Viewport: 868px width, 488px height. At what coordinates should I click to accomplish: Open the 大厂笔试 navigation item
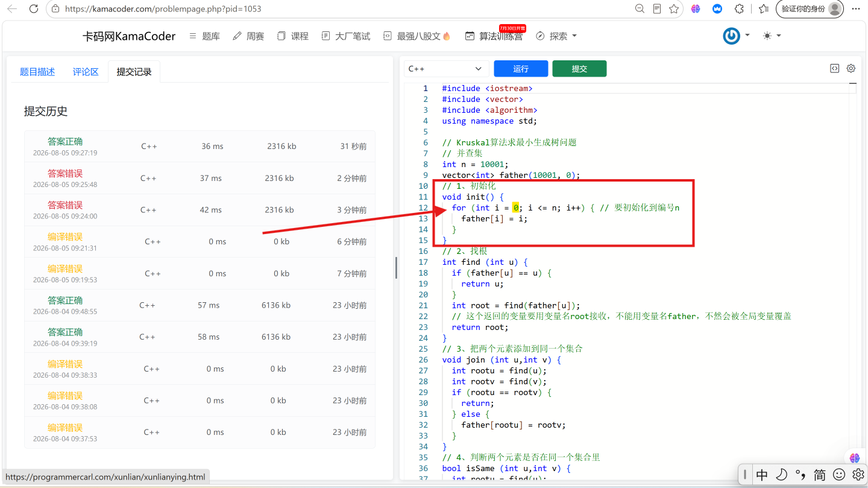coord(345,36)
